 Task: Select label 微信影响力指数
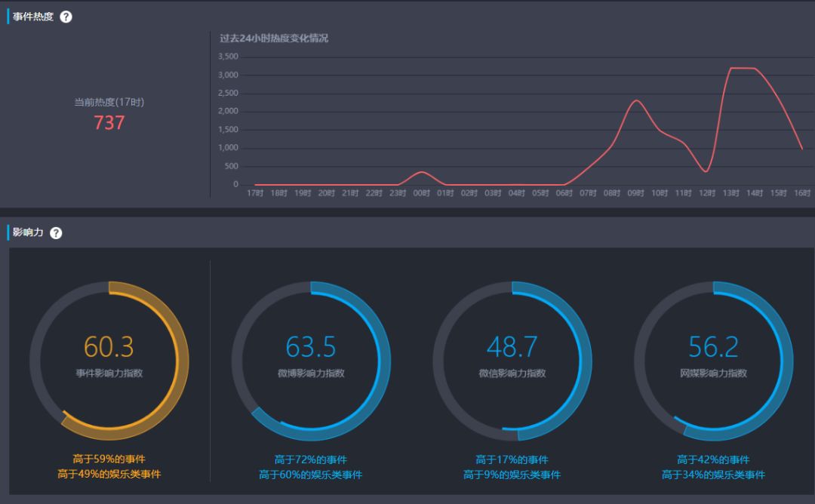pyautogui.click(x=512, y=373)
